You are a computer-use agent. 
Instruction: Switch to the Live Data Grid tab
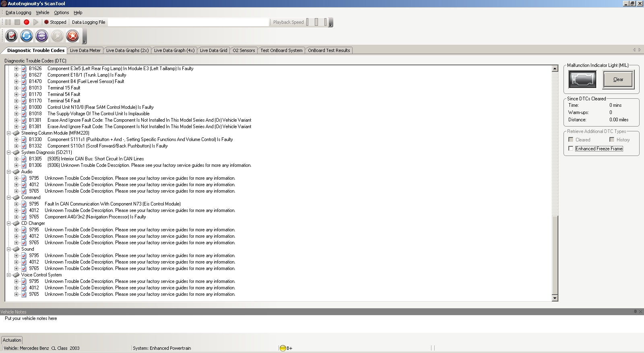point(213,50)
